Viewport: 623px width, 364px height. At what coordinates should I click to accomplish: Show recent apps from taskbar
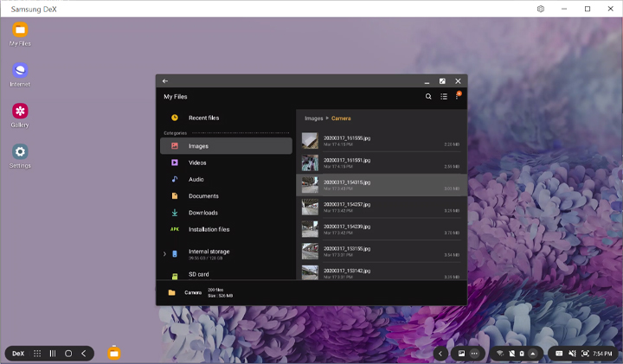click(53, 354)
